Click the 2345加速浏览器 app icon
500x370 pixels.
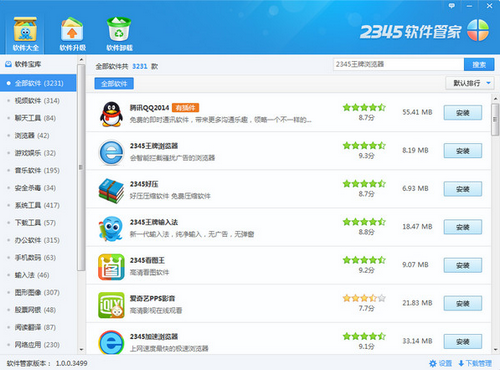pyautogui.click(x=111, y=342)
